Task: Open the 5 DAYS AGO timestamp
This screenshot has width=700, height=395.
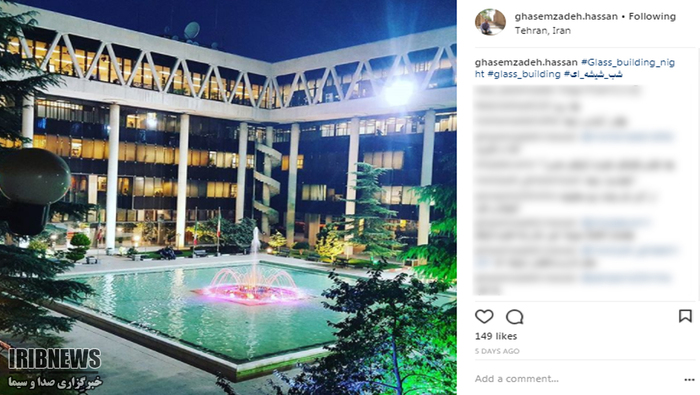Action: [x=497, y=351]
